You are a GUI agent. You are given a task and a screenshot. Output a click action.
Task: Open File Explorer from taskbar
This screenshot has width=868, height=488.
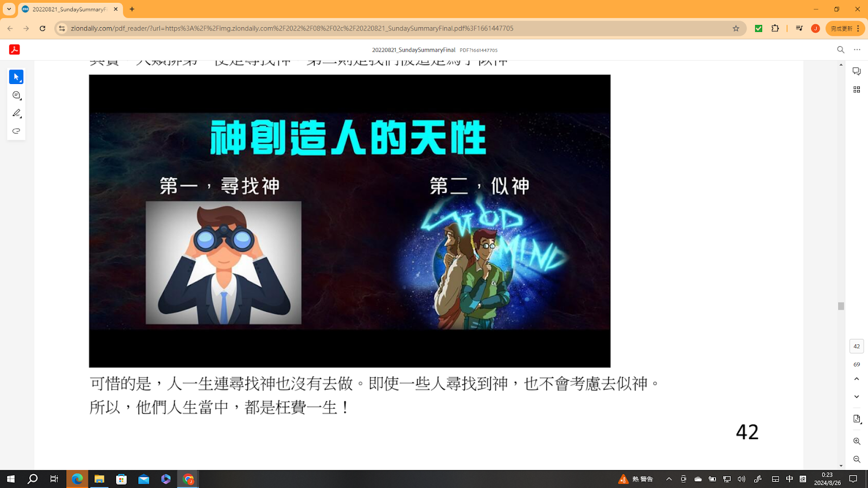[99, 479]
